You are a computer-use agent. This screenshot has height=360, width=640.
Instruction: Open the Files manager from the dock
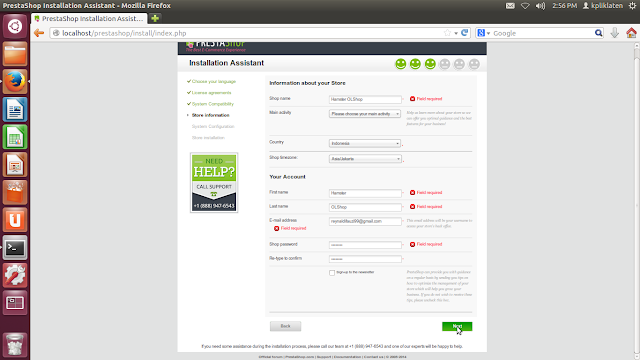(x=15, y=54)
